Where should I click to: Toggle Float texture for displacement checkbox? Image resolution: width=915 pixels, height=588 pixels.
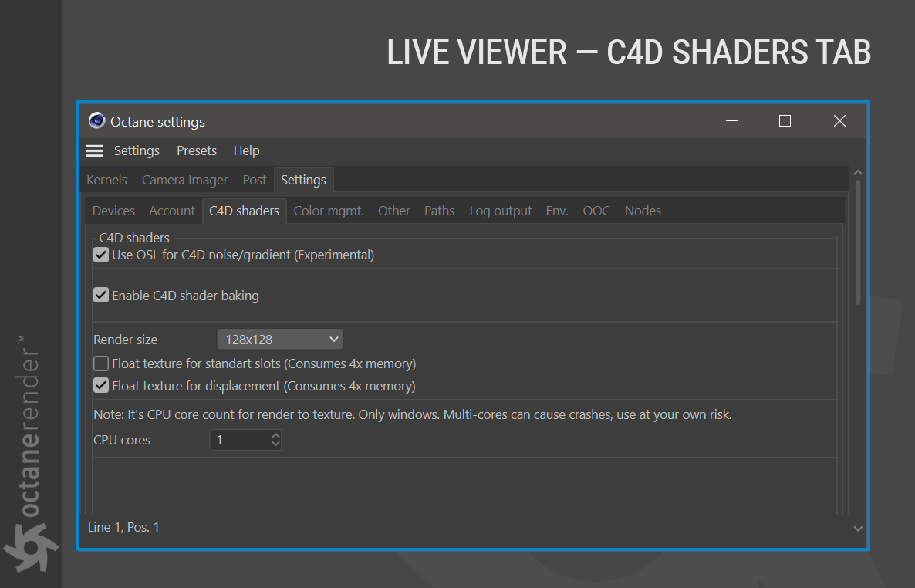click(x=101, y=385)
